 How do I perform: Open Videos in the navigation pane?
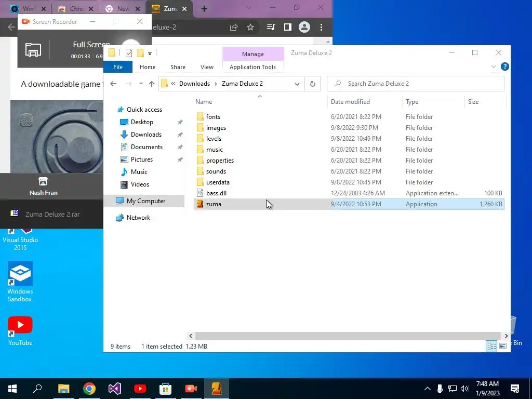140,184
